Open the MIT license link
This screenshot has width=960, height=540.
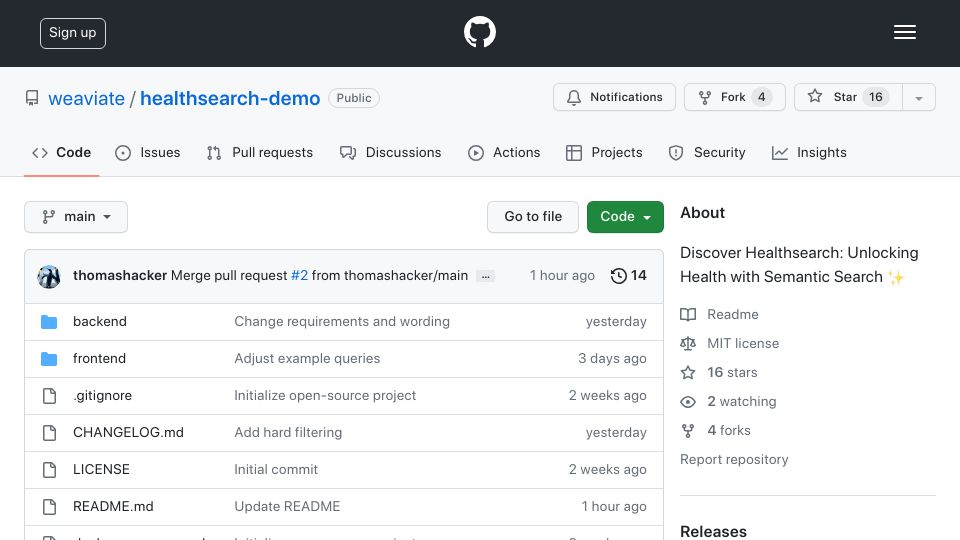(x=730, y=343)
